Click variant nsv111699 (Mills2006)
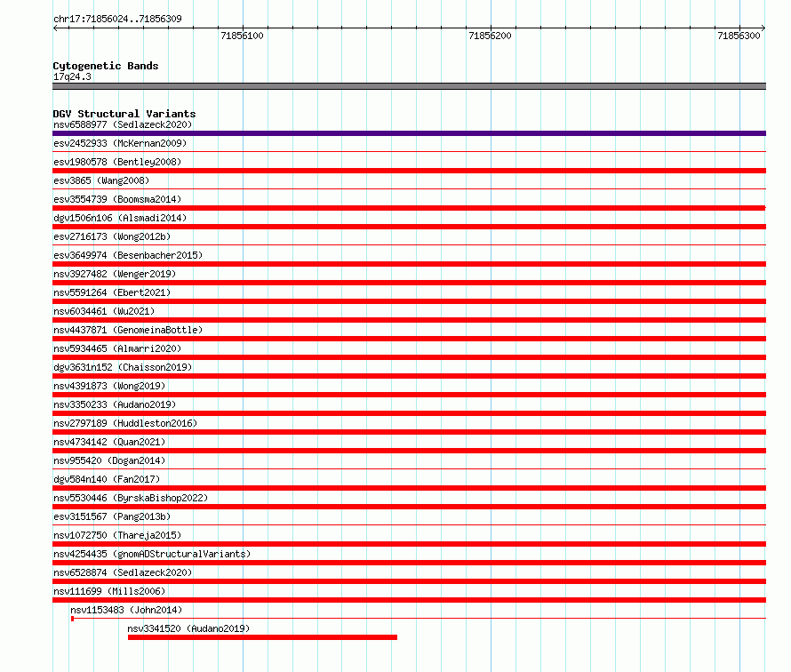The height and width of the screenshot is (672, 791). click(x=109, y=591)
